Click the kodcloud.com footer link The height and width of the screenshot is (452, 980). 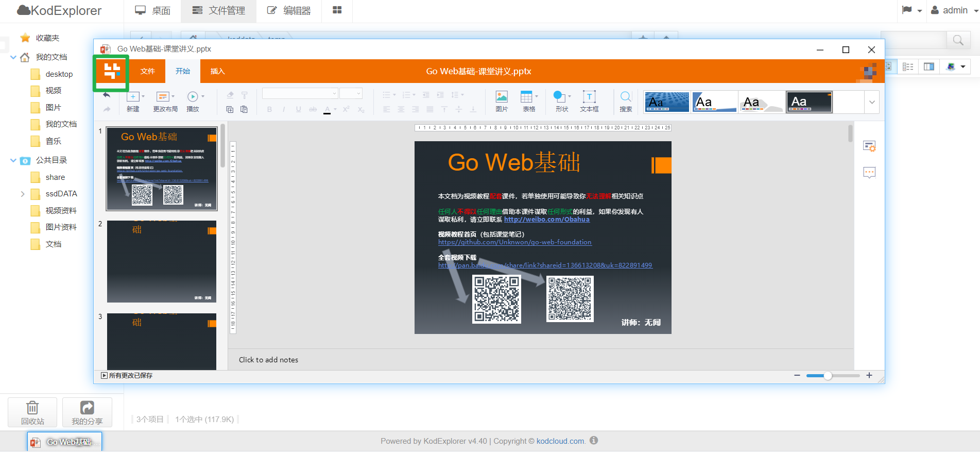tap(560, 441)
